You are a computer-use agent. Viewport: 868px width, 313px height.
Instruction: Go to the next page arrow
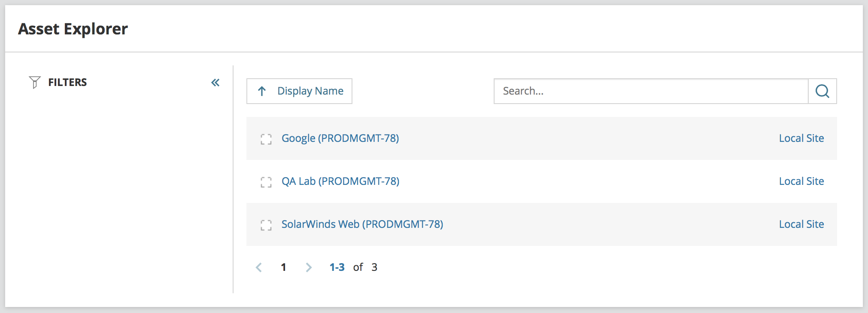[309, 267]
